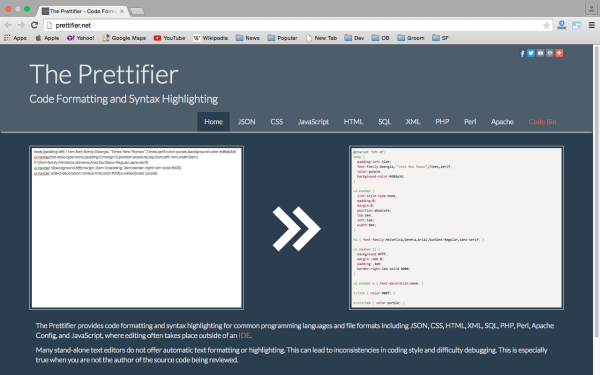
Task: Click the prettifier.net address bar
Action: [298, 25]
